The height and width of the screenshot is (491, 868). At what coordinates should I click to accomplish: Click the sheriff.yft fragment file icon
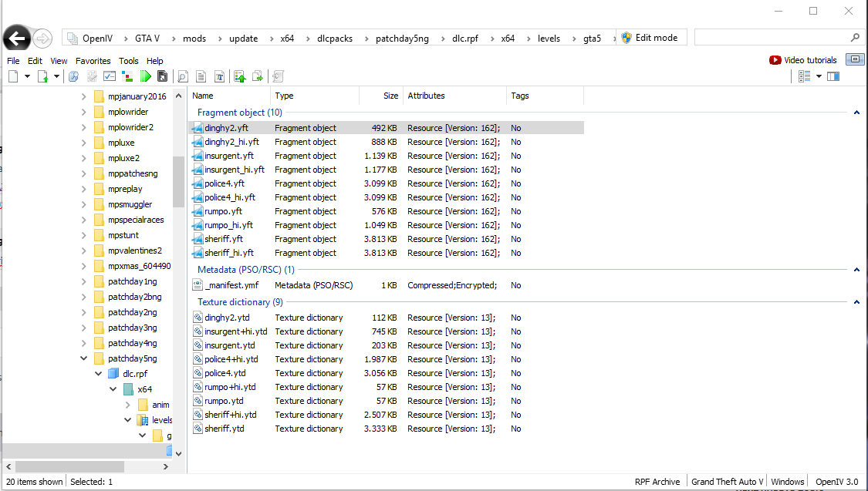198,239
